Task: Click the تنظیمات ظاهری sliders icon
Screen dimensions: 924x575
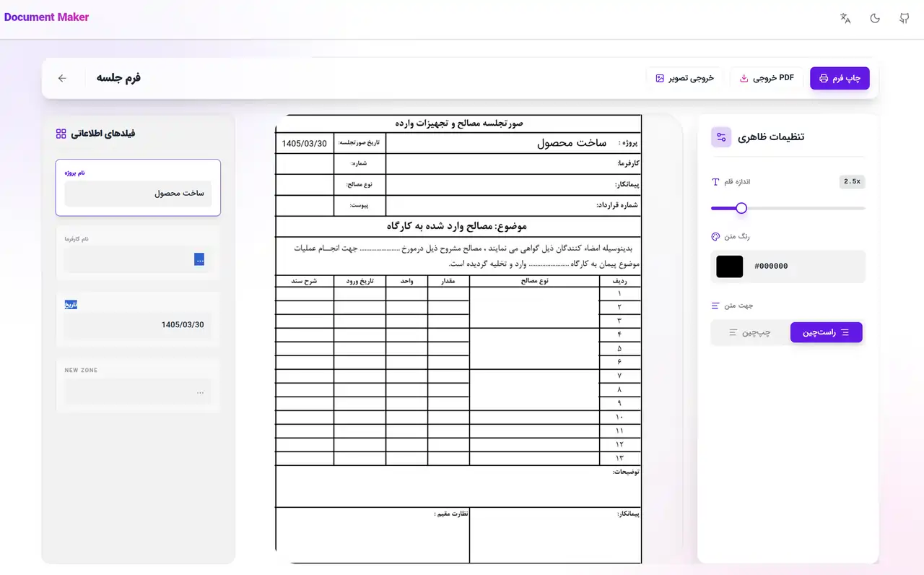Action: (x=721, y=137)
